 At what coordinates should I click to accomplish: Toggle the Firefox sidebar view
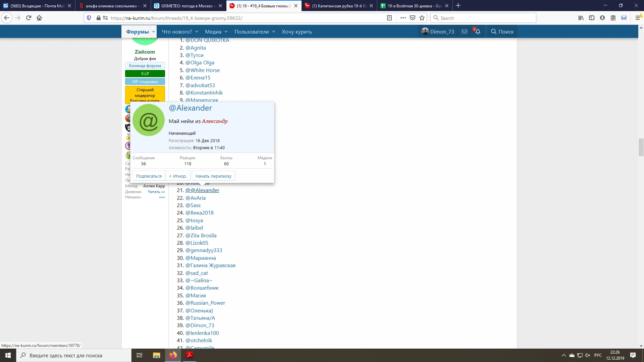click(592, 18)
